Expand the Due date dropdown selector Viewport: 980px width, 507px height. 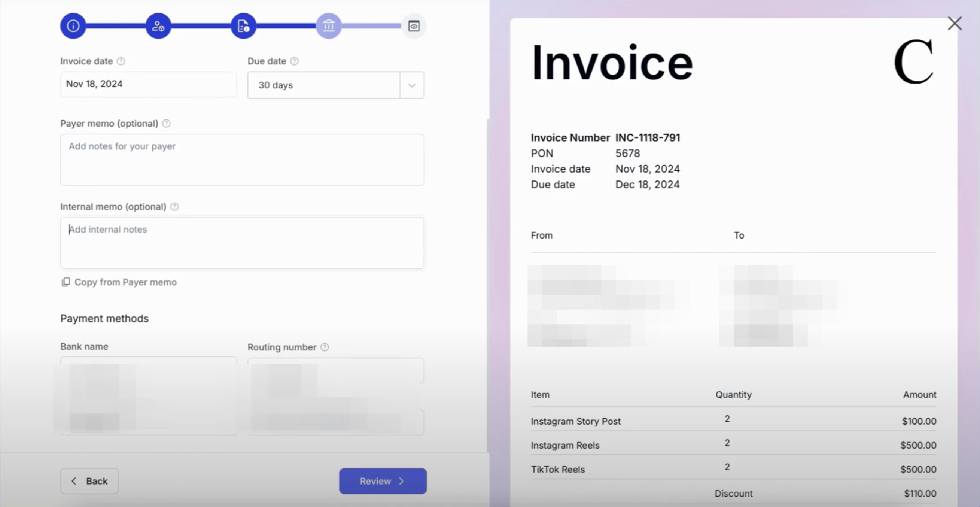click(x=411, y=85)
